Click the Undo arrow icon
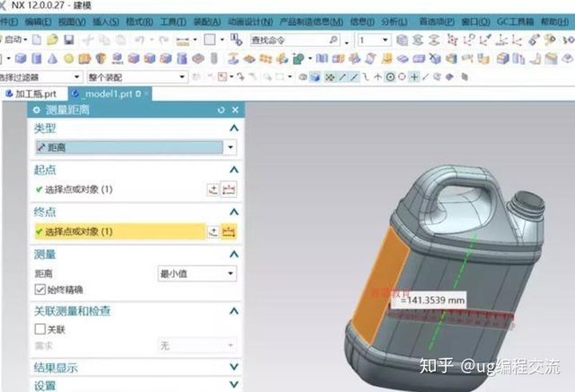 point(139,40)
